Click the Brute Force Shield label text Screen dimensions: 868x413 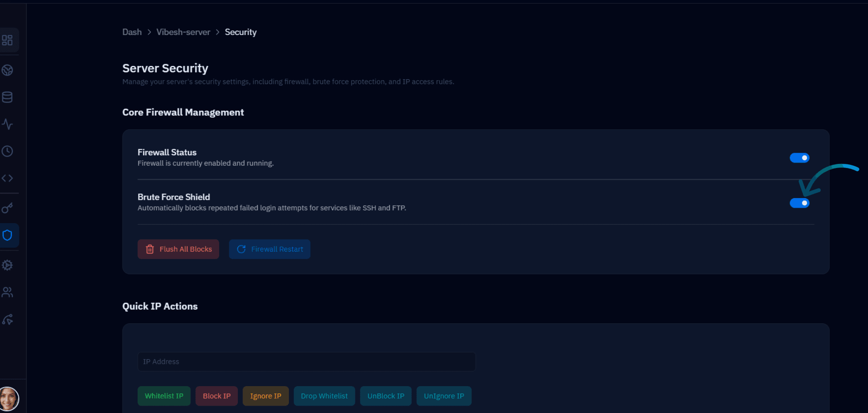(x=174, y=197)
